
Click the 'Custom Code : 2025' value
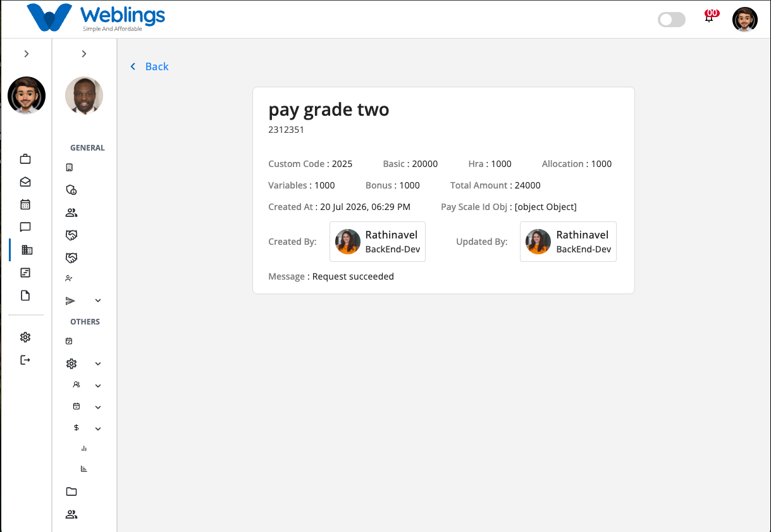click(x=311, y=164)
